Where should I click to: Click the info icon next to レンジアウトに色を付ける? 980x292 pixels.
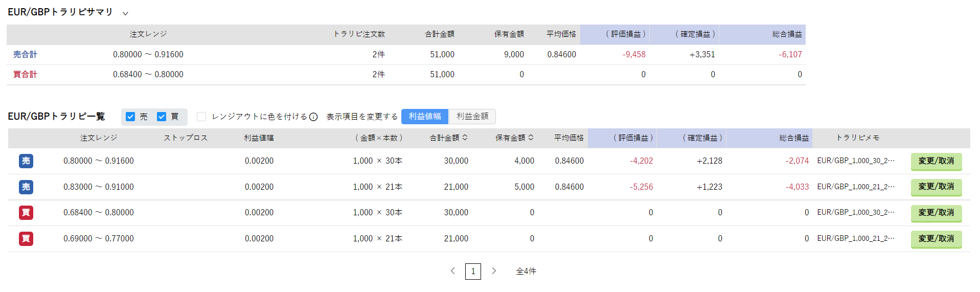coord(313,117)
